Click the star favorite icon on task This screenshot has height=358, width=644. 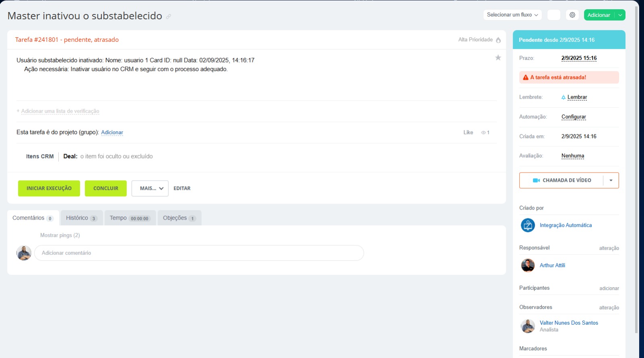tap(498, 58)
